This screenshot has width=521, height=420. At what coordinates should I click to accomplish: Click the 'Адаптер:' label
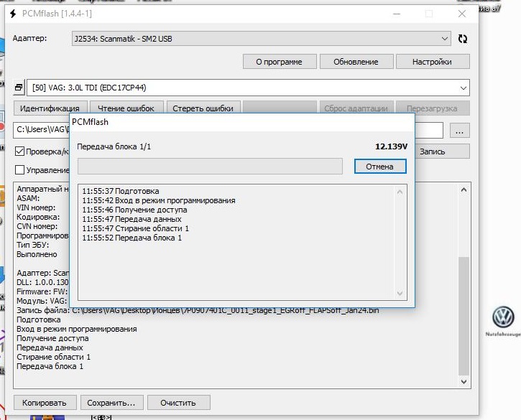(29, 38)
